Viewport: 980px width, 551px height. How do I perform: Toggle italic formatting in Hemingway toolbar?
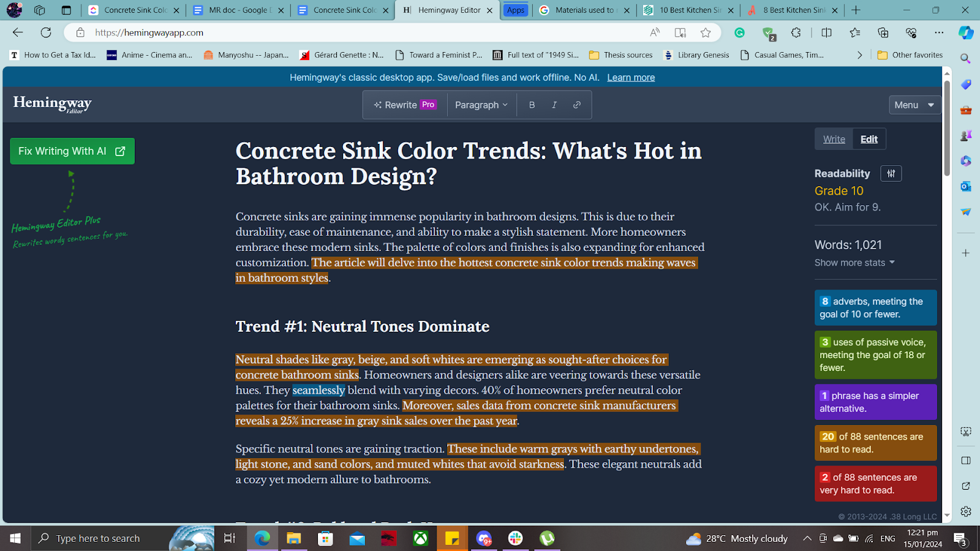554,105
